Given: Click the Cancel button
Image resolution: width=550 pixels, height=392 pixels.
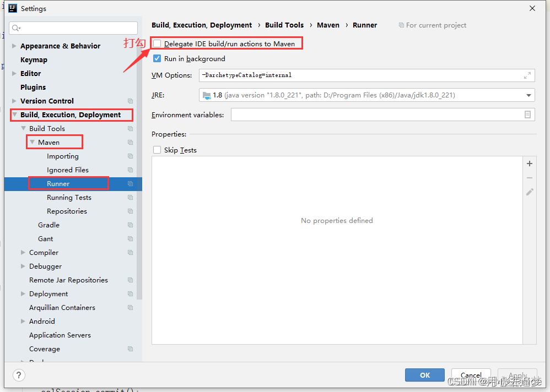Looking at the screenshot, I should tap(471, 375).
